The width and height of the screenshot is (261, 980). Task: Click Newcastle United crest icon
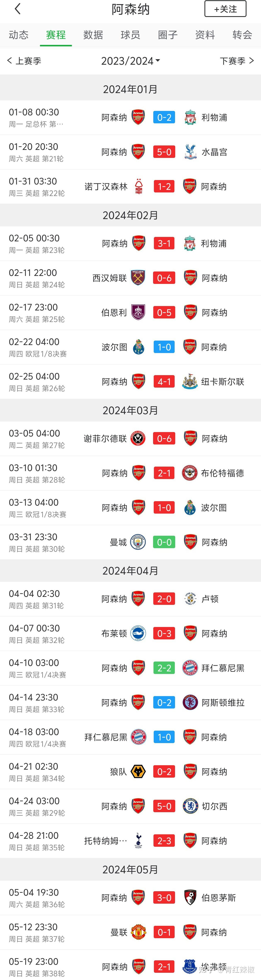190,382
